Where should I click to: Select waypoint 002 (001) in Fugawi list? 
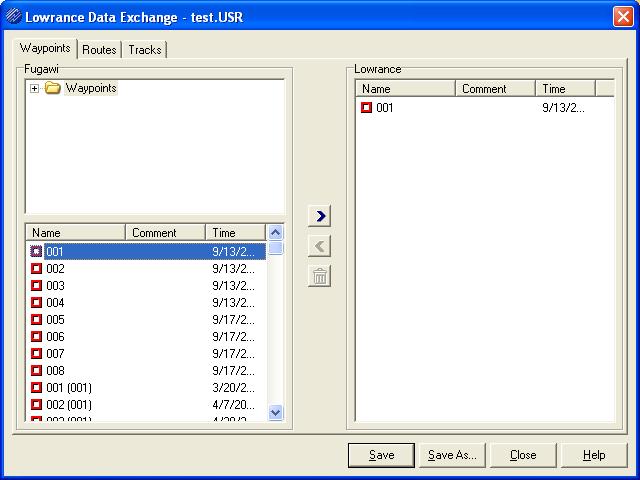69,404
